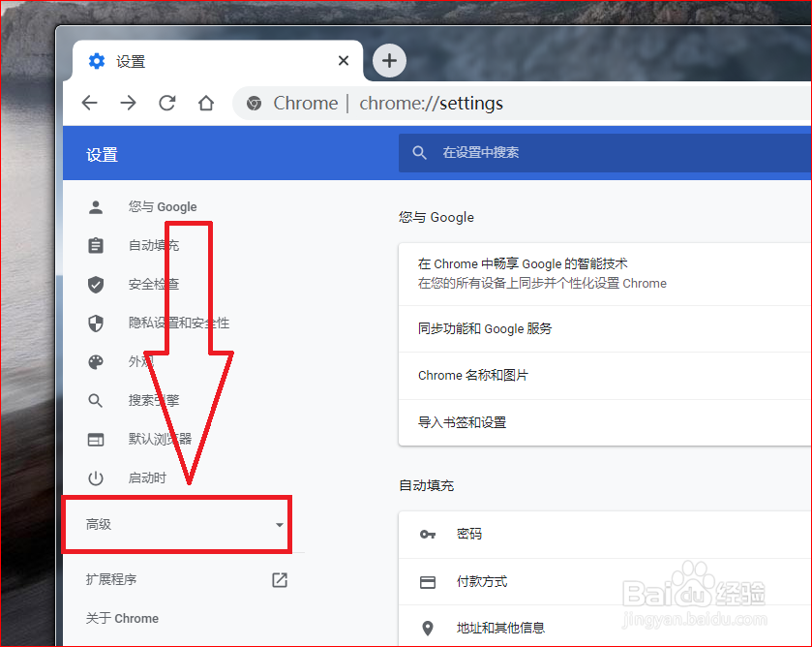812x647 pixels.
Task: Click the browser window icon for 默认浏览器
Action: [96, 440]
